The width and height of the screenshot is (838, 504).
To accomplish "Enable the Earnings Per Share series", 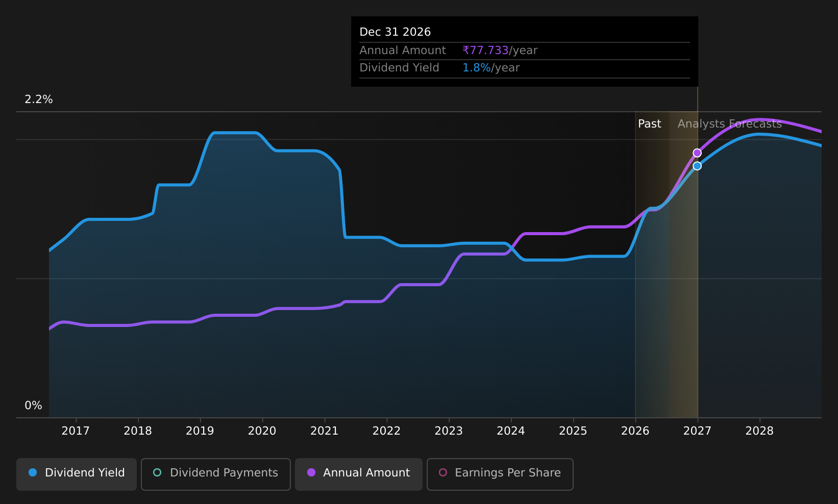I will coord(500,474).
